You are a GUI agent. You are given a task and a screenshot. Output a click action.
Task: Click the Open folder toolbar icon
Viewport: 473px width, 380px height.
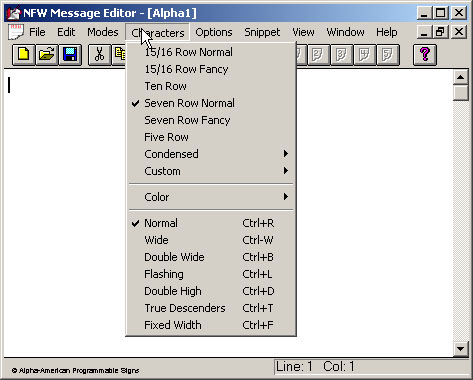click(x=47, y=54)
